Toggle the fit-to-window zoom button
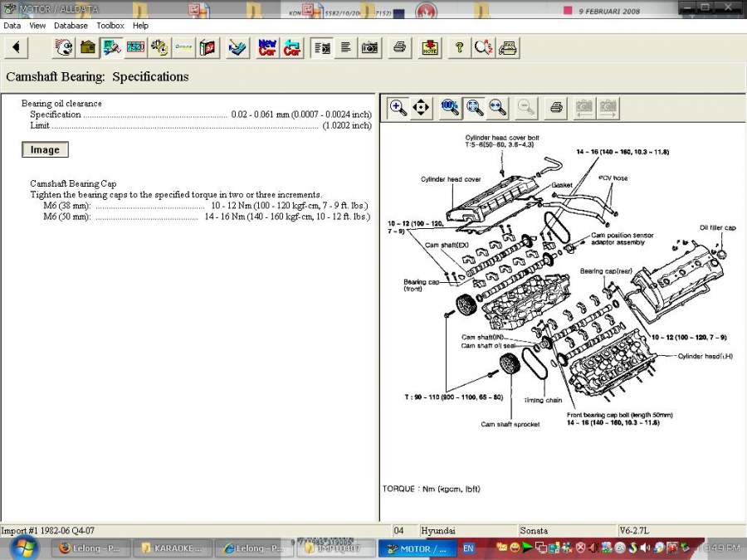Image resolution: width=747 pixels, height=560 pixels. pos(475,108)
